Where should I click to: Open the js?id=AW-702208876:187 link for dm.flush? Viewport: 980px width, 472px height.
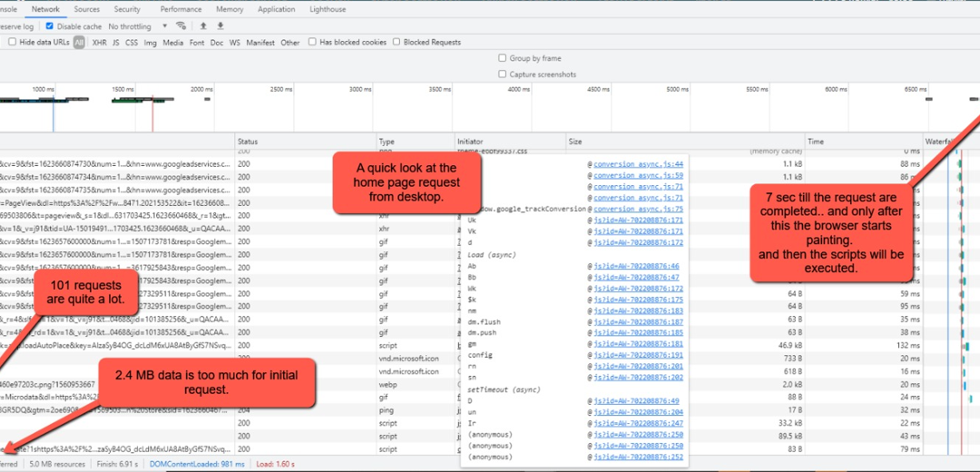(x=638, y=322)
